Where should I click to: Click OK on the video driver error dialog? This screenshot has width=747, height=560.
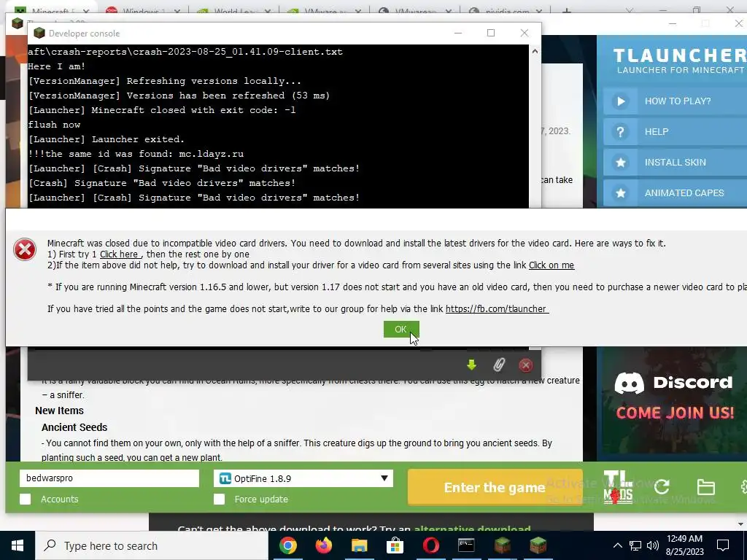401,329
